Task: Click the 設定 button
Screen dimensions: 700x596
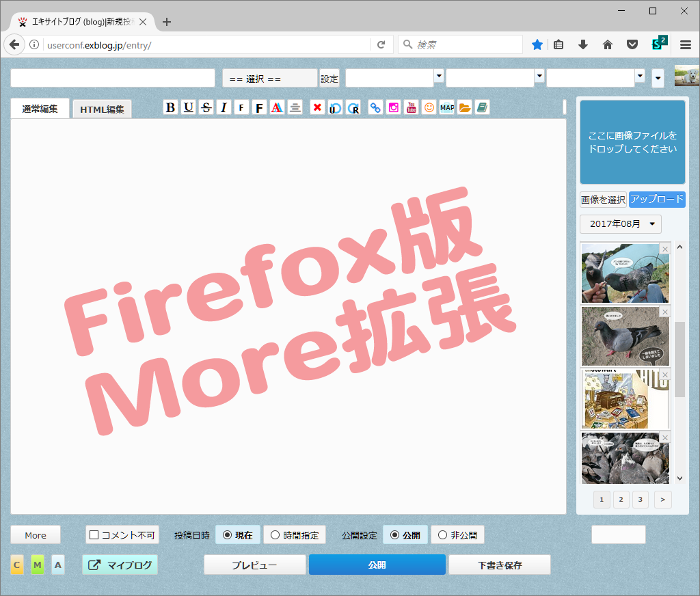Action: 329,79
